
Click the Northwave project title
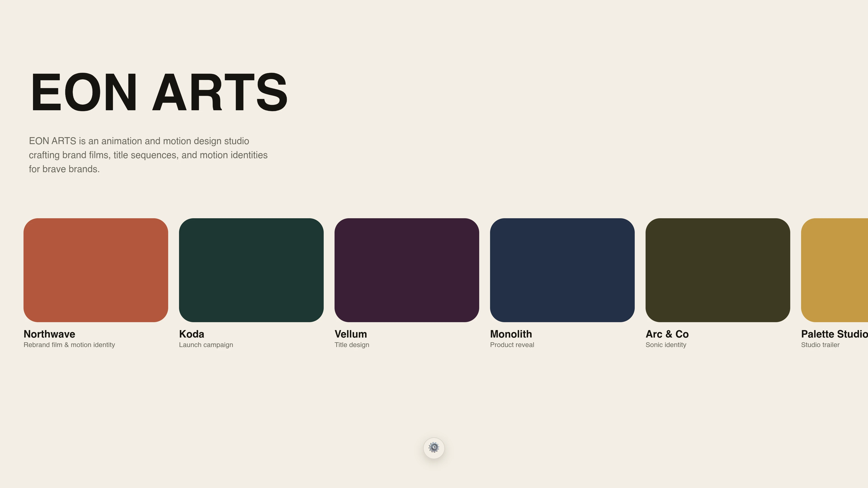50,334
